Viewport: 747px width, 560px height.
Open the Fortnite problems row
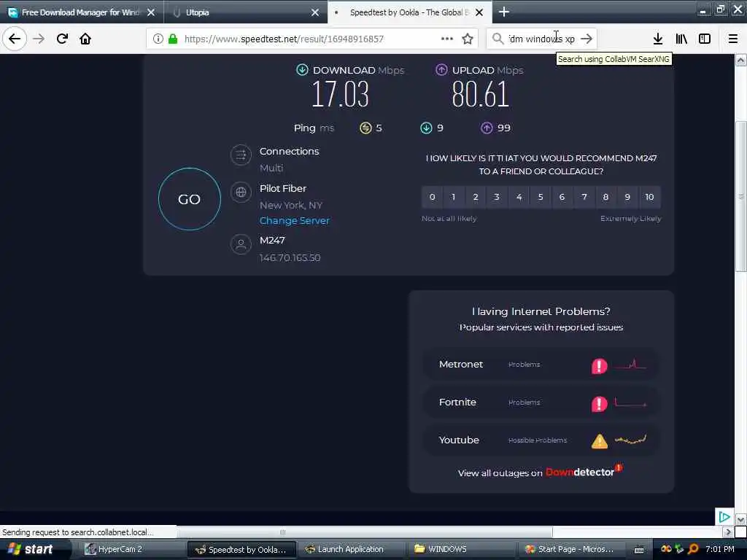tap(541, 402)
